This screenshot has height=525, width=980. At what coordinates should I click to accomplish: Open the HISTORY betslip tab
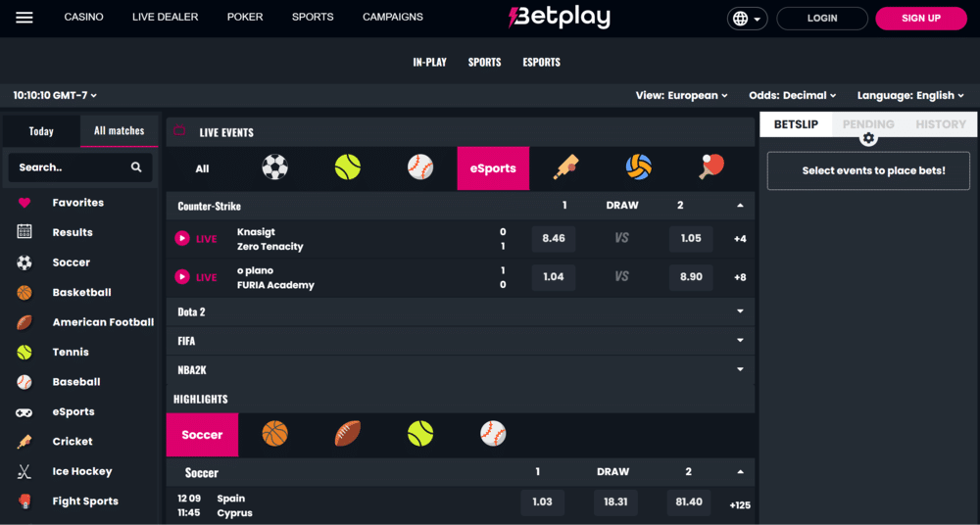941,124
